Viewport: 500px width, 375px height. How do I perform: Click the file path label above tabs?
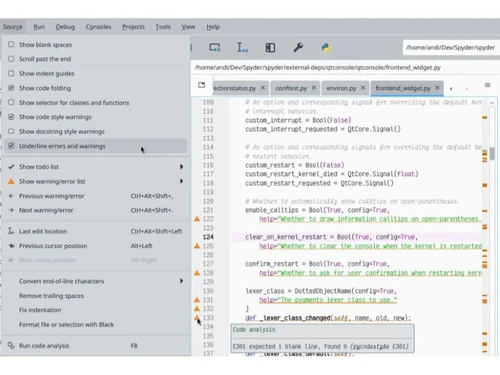coord(318,68)
